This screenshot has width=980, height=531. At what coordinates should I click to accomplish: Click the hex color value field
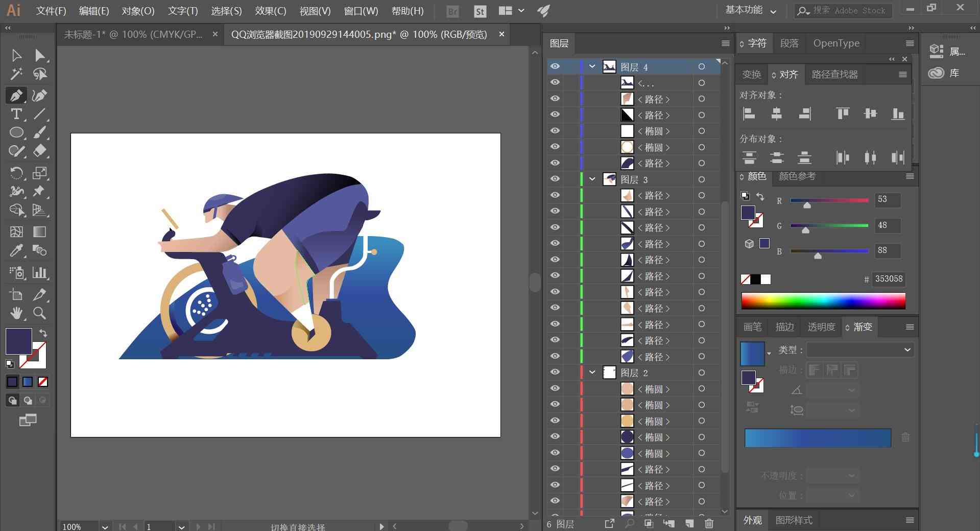889,279
